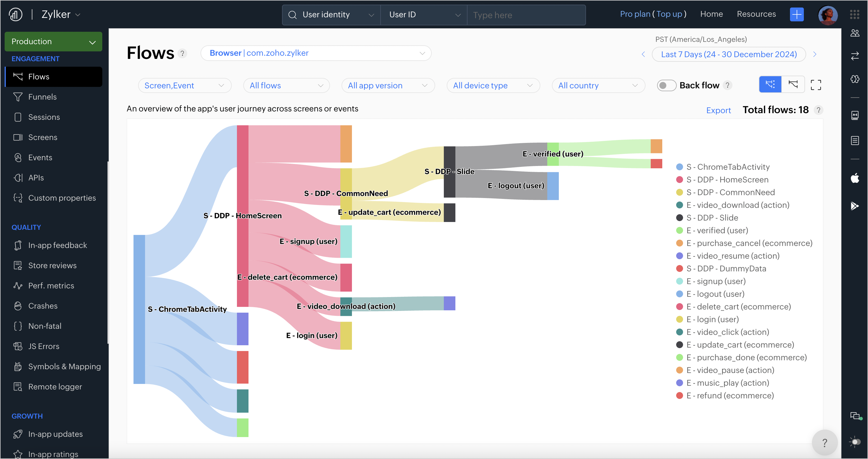Click the Google Play icon in right rail
The height and width of the screenshot is (459, 868).
point(854,206)
